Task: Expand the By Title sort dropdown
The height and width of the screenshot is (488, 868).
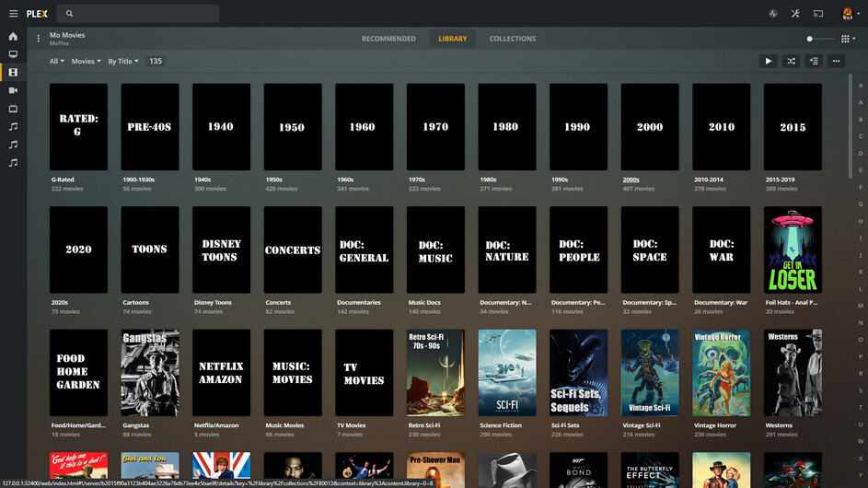Action: tap(123, 62)
